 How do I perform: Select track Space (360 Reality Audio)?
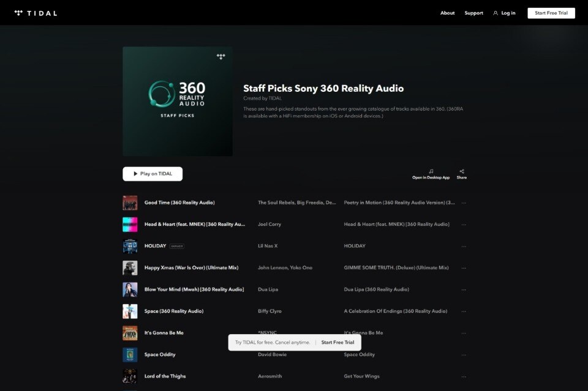pos(173,311)
